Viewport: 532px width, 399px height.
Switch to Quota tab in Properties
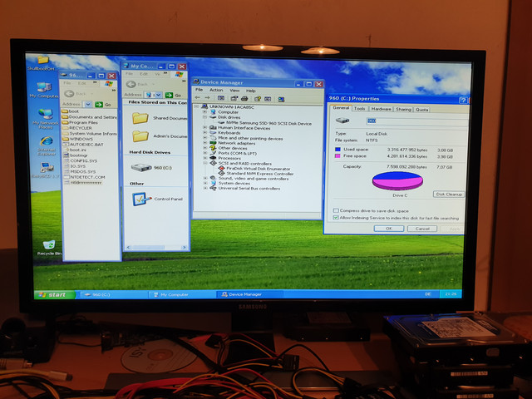point(421,110)
